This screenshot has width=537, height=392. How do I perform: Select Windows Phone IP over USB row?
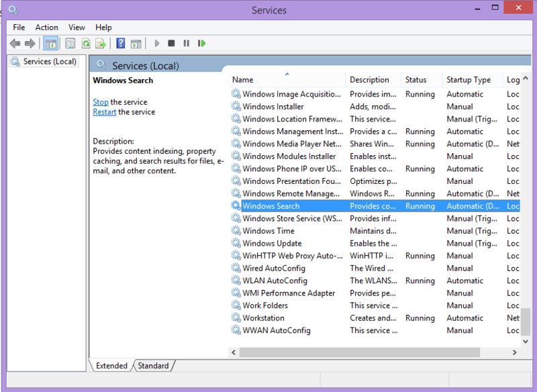[x=375, y=168]
